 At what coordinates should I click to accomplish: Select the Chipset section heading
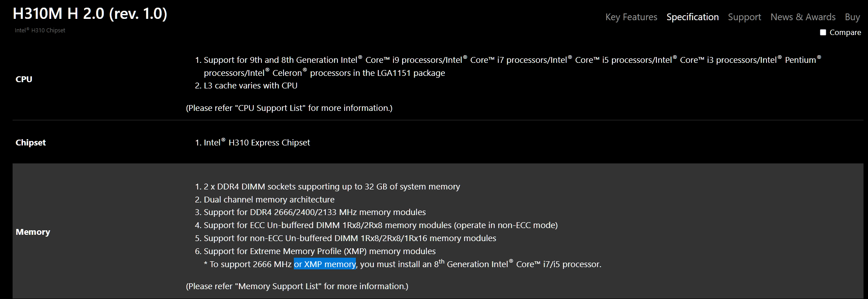click(31, 142)
